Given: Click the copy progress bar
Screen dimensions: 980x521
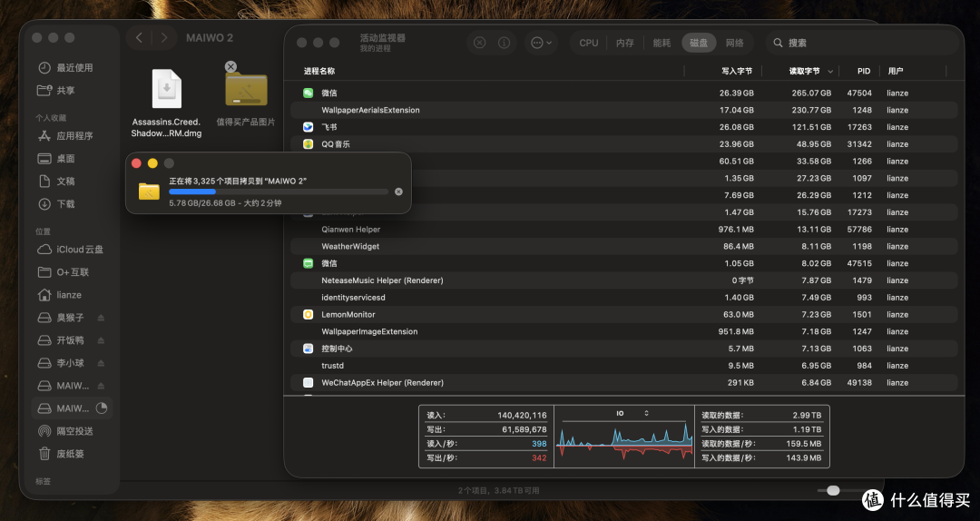Looking at the screenshot, I should pyautogui.click(x=279, y=192).
